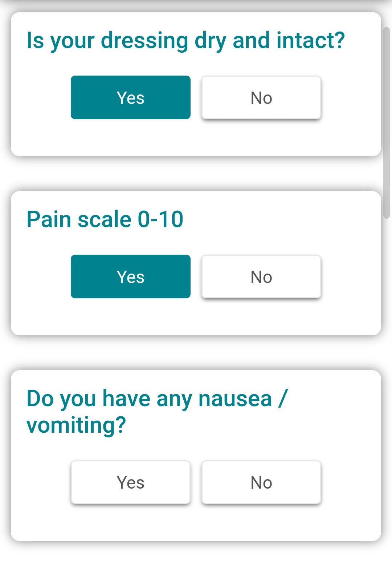Click gray gap between dressing and pain cards
Viewport: 392px width, 562px height.
click(x=196, y=174)
